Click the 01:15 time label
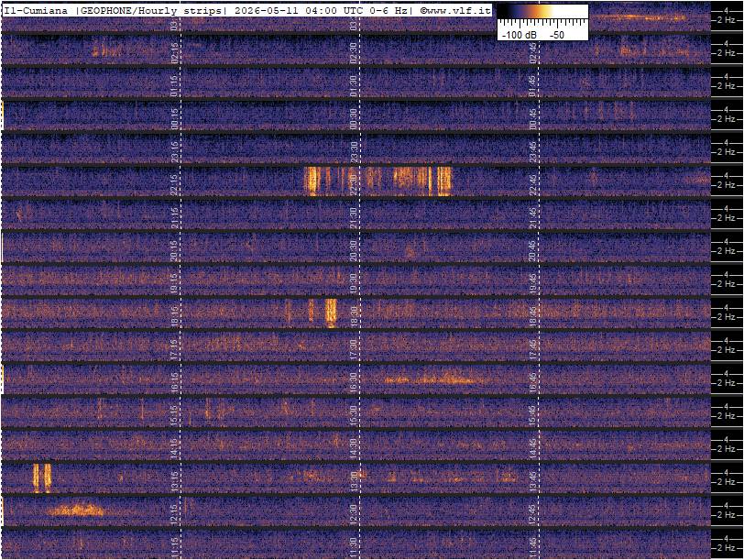The height and width of the screenshot is (560, 744). (174, 85)
